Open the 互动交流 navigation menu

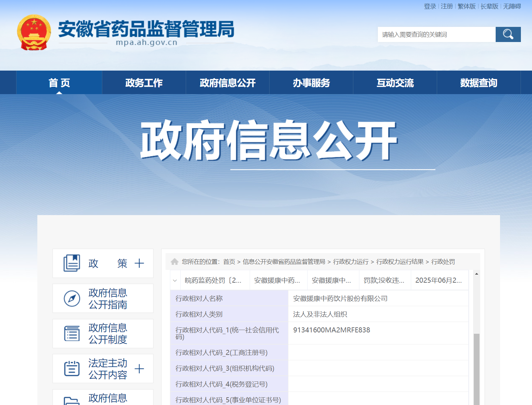coord(395,83)
